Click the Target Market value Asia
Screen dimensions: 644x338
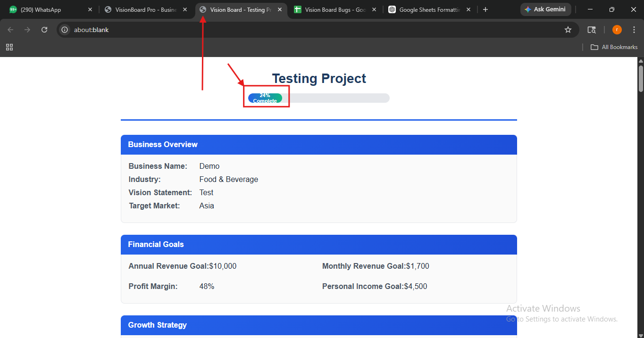[x=207, y=206]
